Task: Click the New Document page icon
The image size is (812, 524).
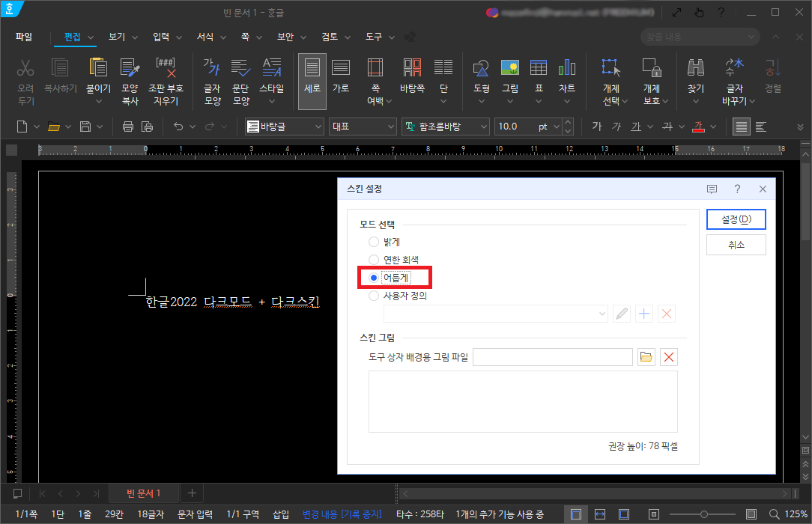Action: click(x=22, y=127)
